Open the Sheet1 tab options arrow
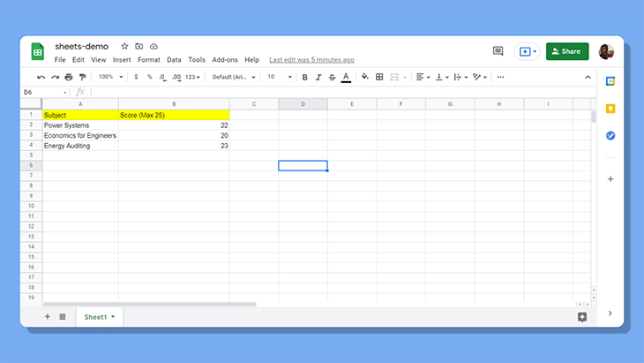Viewport: 644px width, 363px height. pyautogui.click(x=113, y=317)
